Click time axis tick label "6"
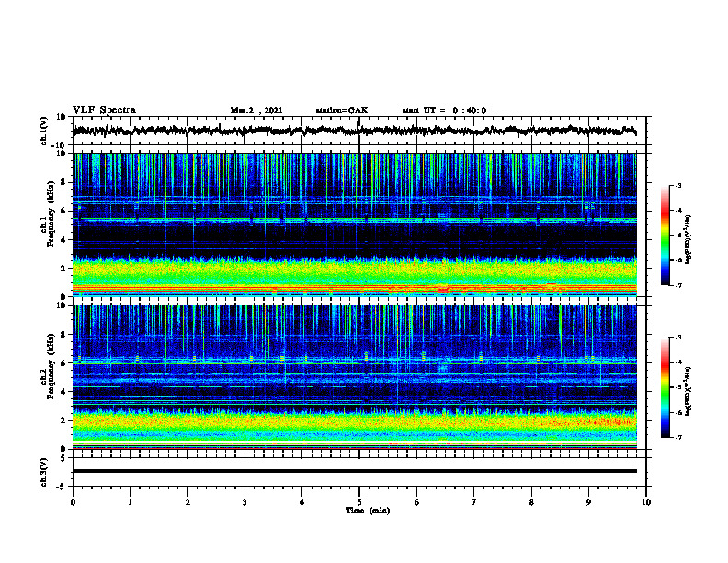 coord(417,502)
